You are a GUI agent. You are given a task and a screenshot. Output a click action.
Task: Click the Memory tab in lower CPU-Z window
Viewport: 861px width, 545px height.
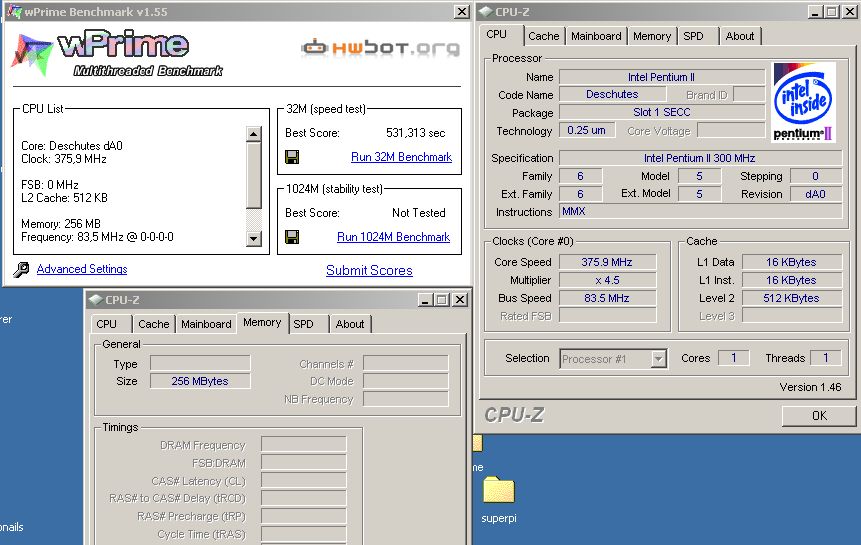(x=262, y=323)
